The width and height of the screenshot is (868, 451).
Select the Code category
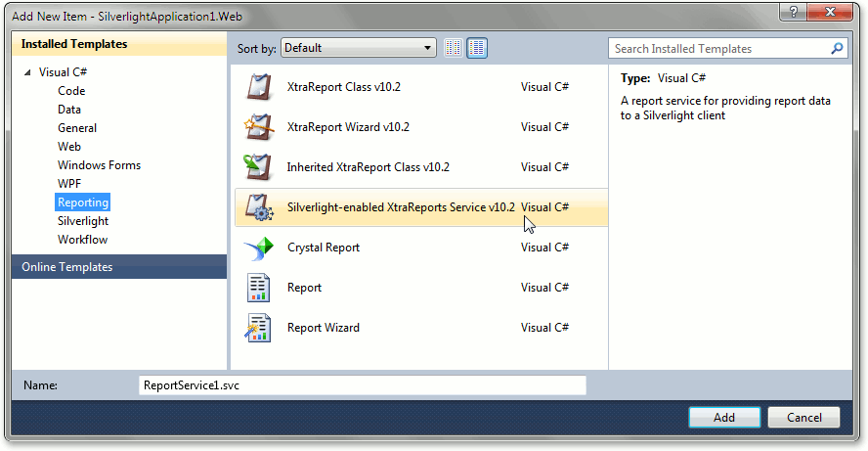pos(71,91)
